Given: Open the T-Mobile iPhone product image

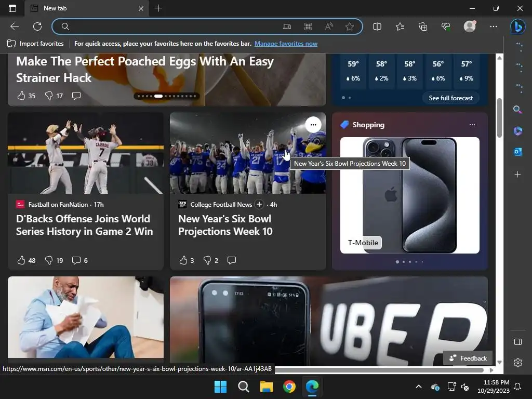Looking at the screenshot, I should (410, 195).
